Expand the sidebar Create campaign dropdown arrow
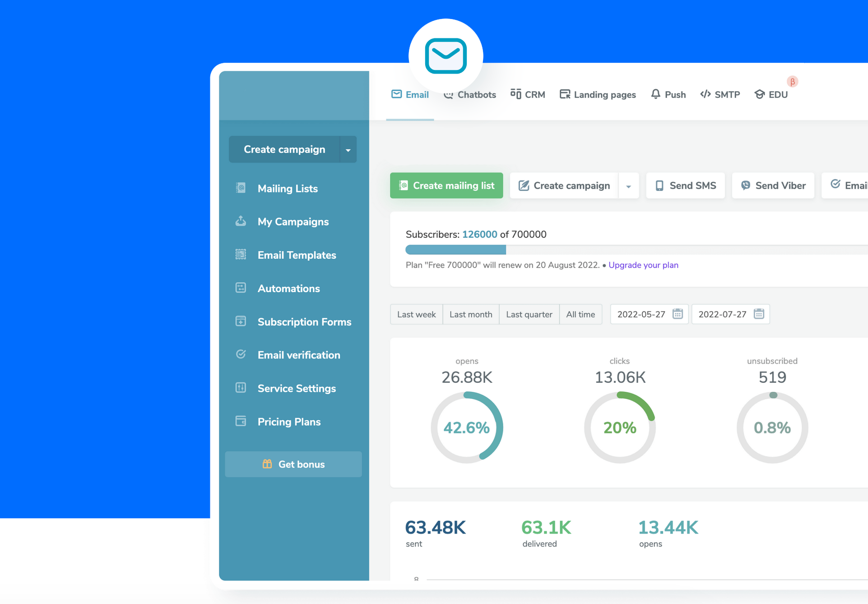This screenshot has width=868, height=604. [x=348, y=150]
